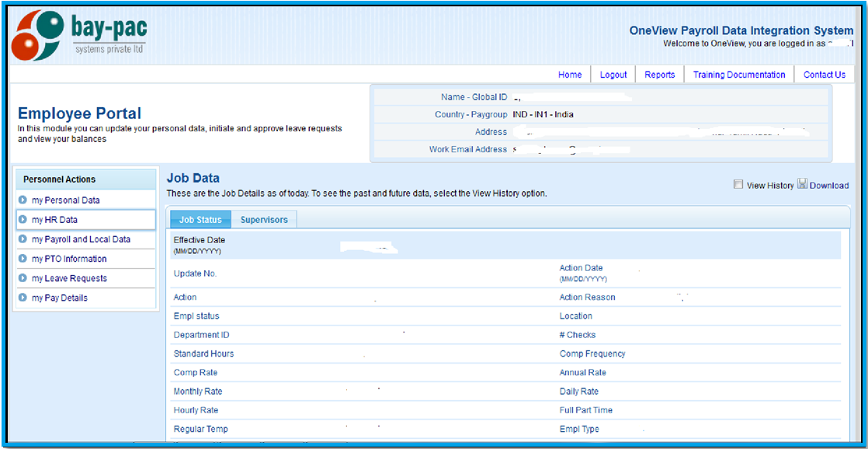Go to Contact Us page
The height and width of the screenshot is (449, 868).
pos(825,75)
